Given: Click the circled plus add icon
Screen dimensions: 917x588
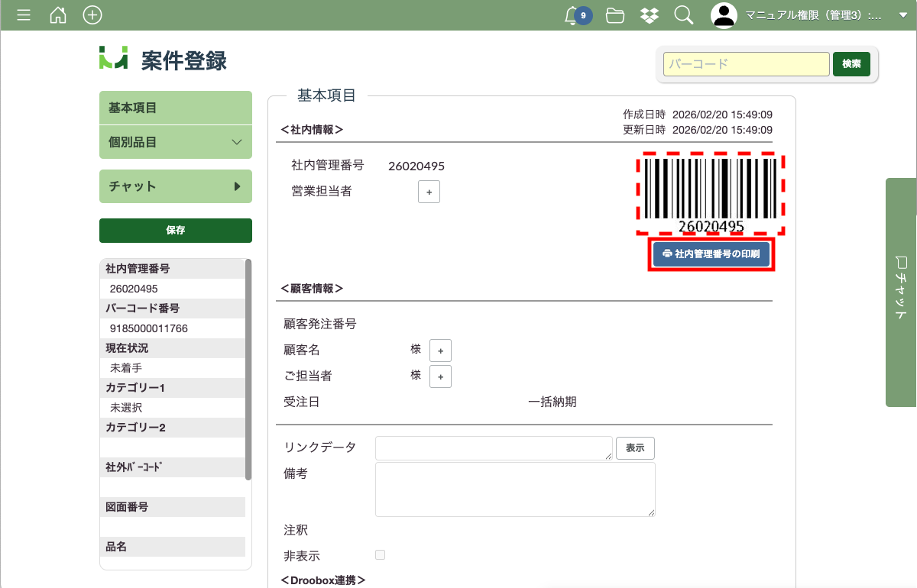Looking at the screenshot, I should coord(92,15).
